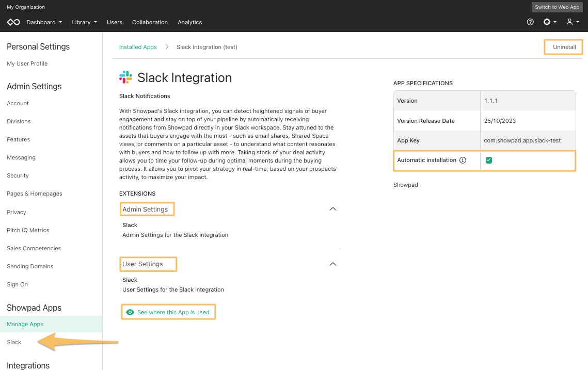Image resolution: width=588 pixels, height=370 pixels.
Task: Click the EXTENSIONS heading
Action: point(137,194)
